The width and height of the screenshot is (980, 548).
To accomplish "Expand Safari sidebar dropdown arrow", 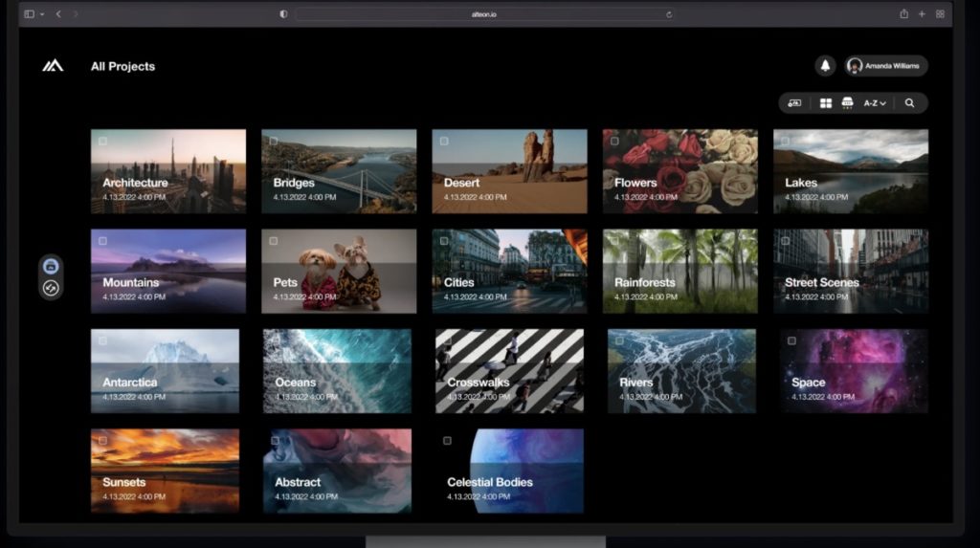I will point(42,14).
